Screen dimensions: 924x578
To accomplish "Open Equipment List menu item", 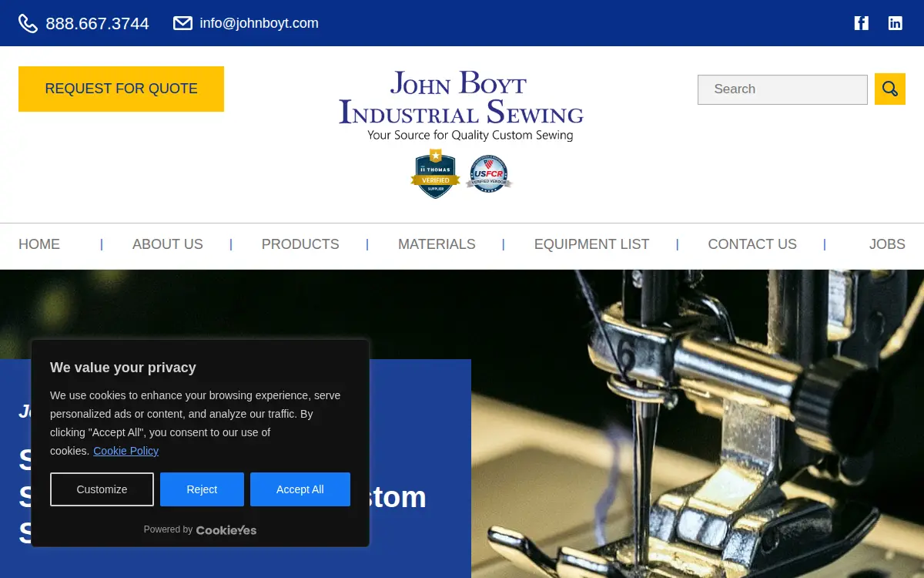I will 591,244.
